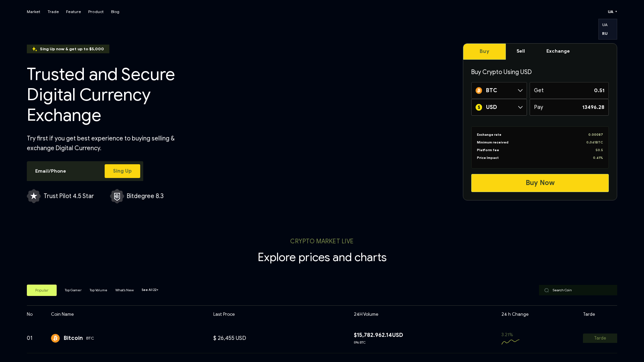
Task: Click the Coin Name column header
Action: tap(62, 314)
